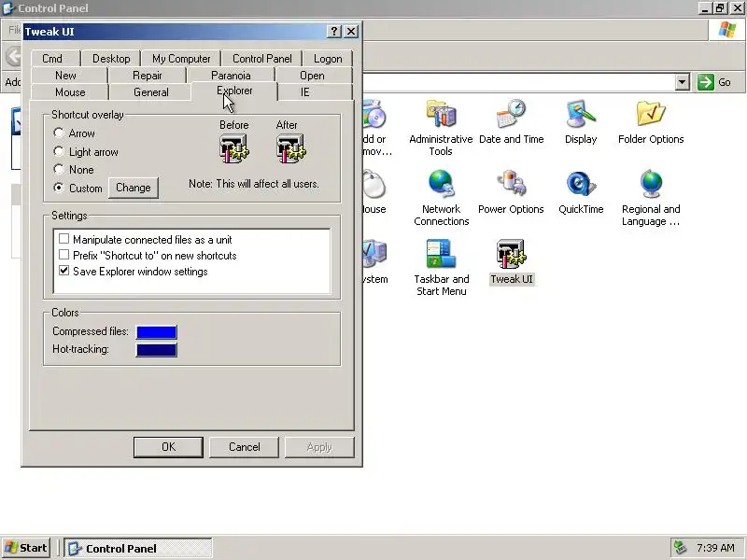Switch to the Repair tab
This screenshot has height=560, width=747.
point(148,76)
